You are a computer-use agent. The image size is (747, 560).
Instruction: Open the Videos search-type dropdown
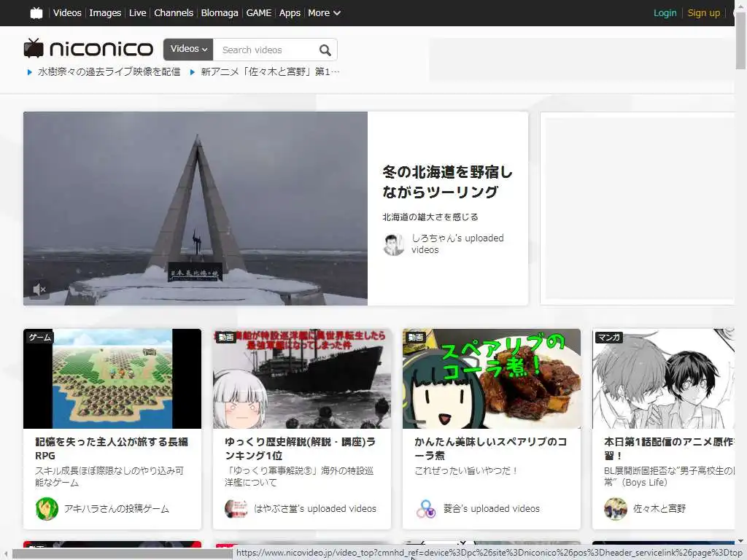189,49
